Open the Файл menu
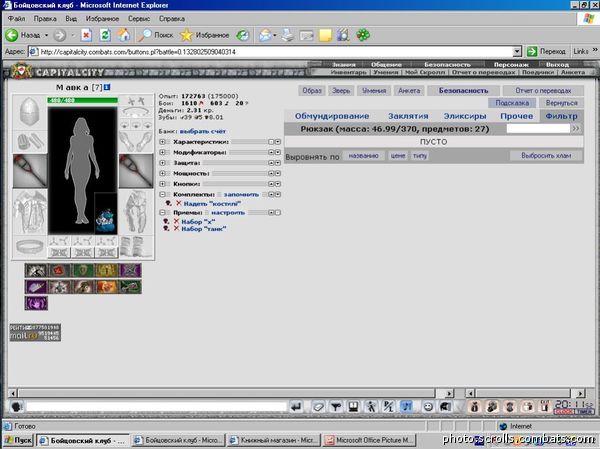 click(16, 19)
